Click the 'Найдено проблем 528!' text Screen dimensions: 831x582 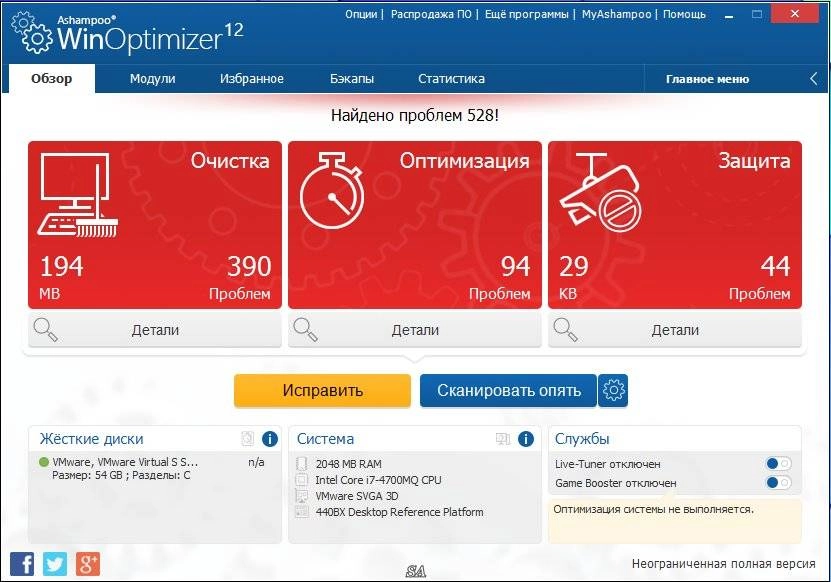point(415,115)
